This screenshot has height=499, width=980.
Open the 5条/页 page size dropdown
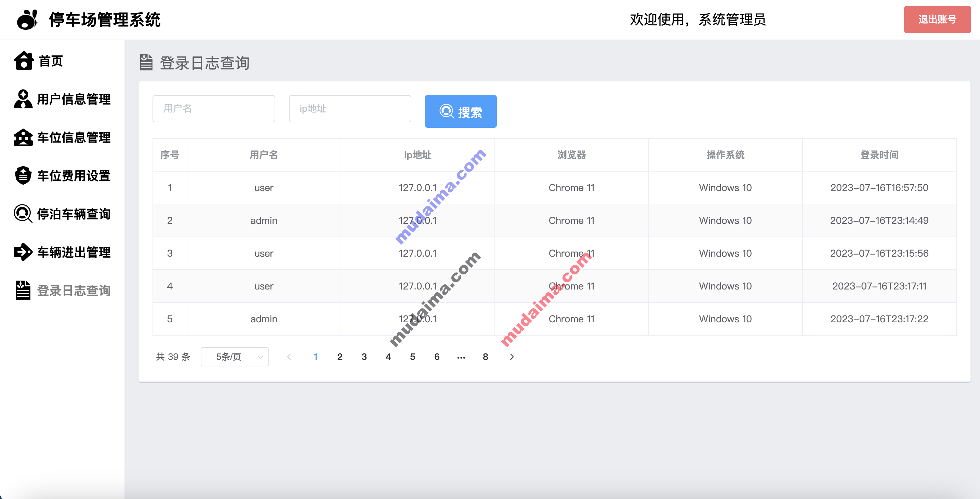[235, 357]
